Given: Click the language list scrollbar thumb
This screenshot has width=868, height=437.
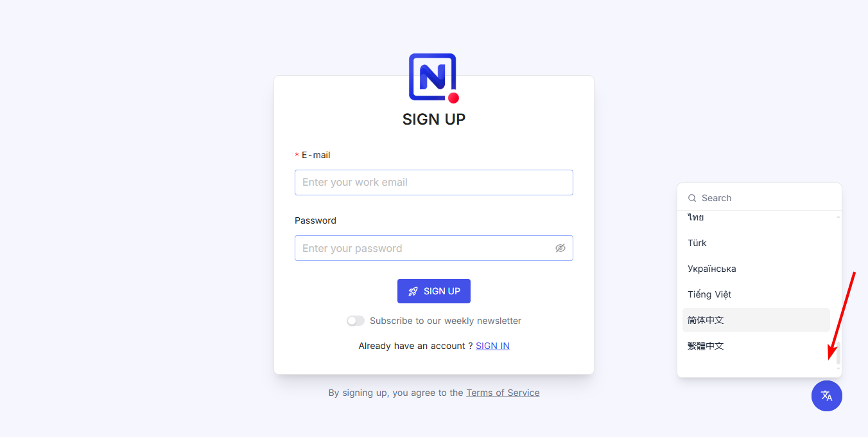Looking at the screenshot, I should click(838, 353).
